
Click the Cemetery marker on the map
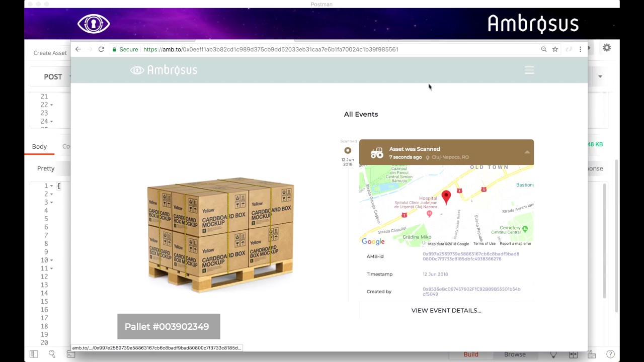point(525,228)
